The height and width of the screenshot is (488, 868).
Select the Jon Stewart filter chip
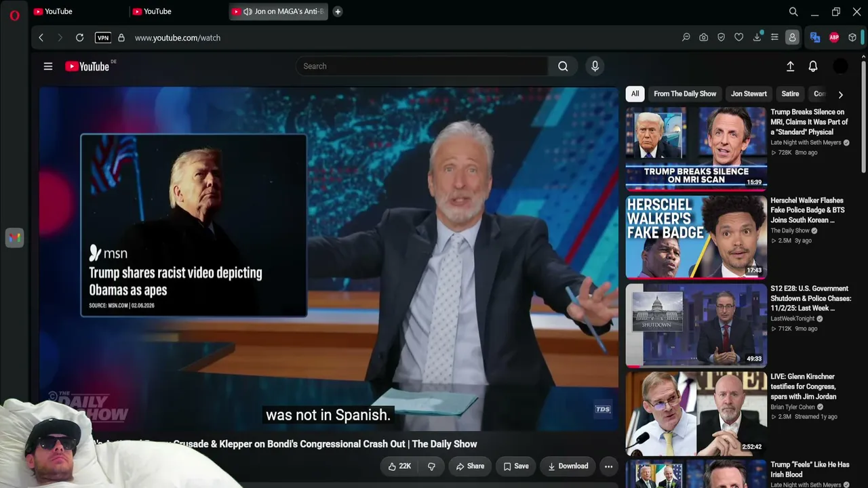coord(749,94)
